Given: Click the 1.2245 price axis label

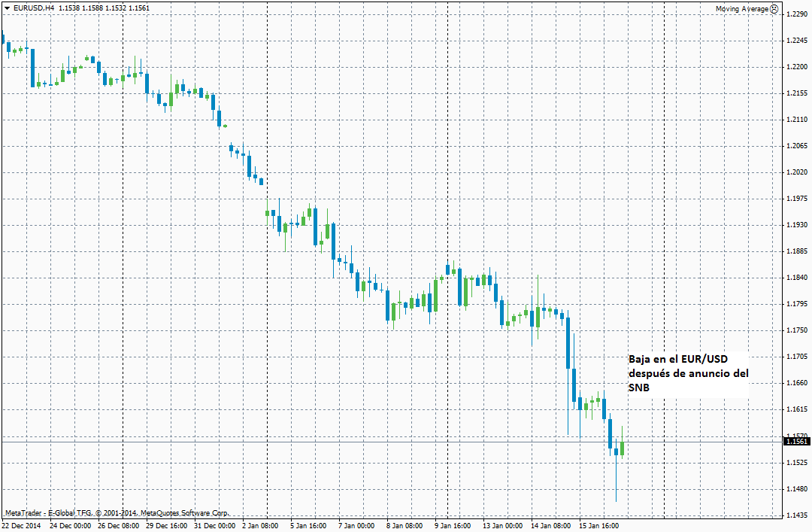Looking at the screenshot, I should [x=796, y=41].
